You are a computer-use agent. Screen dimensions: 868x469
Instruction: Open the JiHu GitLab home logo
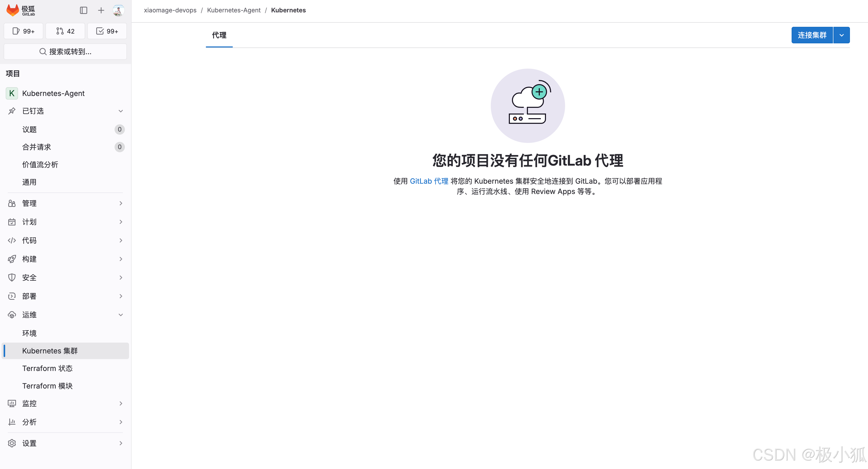[21, 10]
